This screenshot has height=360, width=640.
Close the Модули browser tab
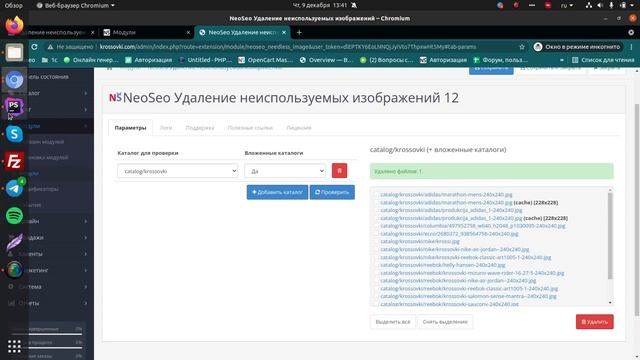pos(188,32)
